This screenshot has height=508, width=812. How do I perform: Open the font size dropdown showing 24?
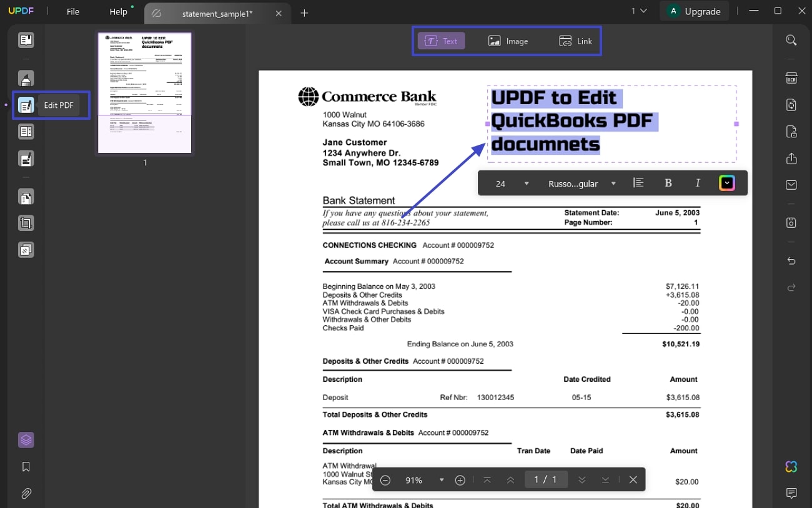509,183
